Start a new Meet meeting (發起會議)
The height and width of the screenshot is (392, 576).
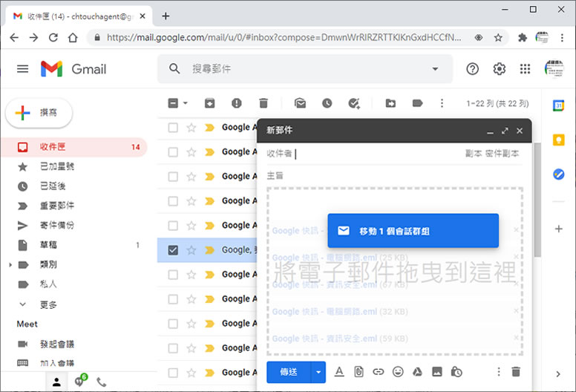click(x=57, y=344)
